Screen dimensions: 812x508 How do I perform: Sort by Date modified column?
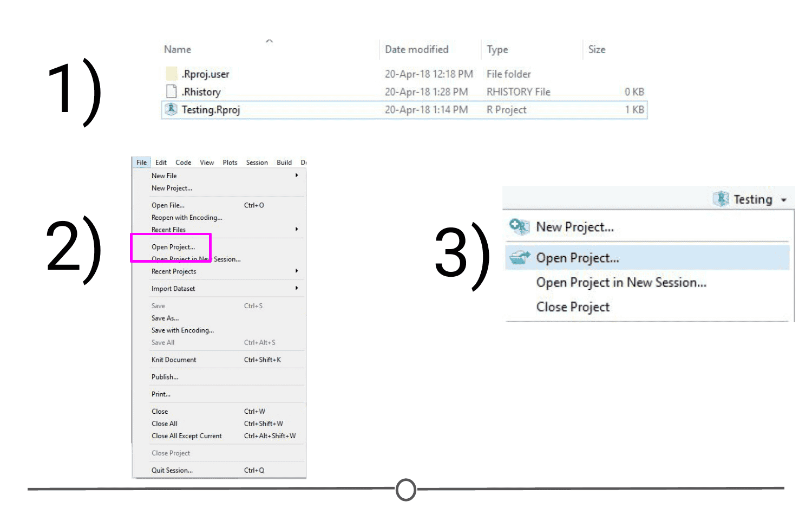coord(416,49)
